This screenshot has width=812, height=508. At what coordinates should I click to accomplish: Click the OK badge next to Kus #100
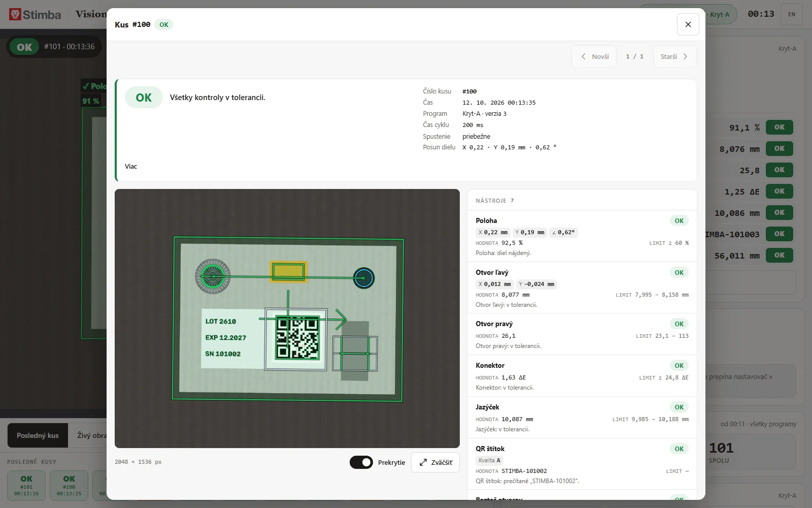coord(163,24)
